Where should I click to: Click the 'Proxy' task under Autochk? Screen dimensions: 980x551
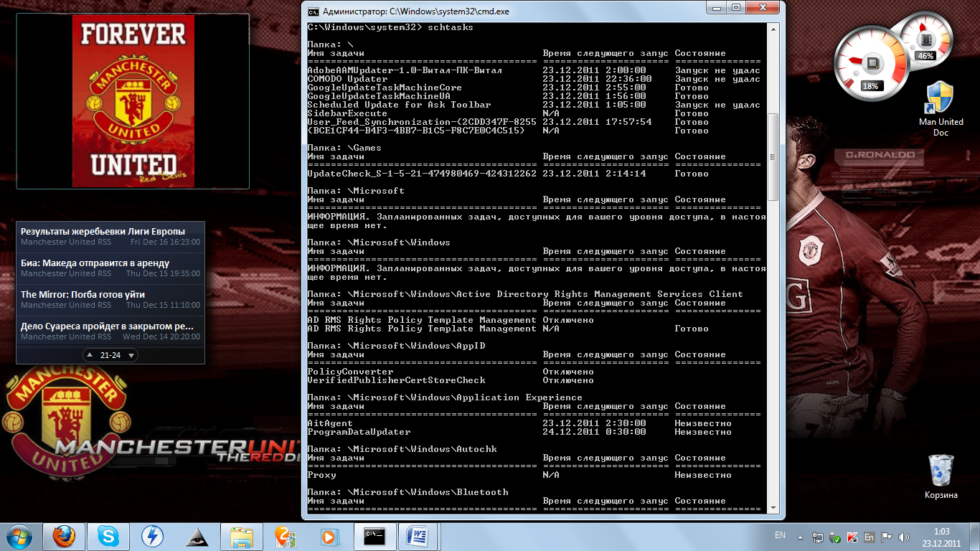pyautogui.click(x=321, y=475)
